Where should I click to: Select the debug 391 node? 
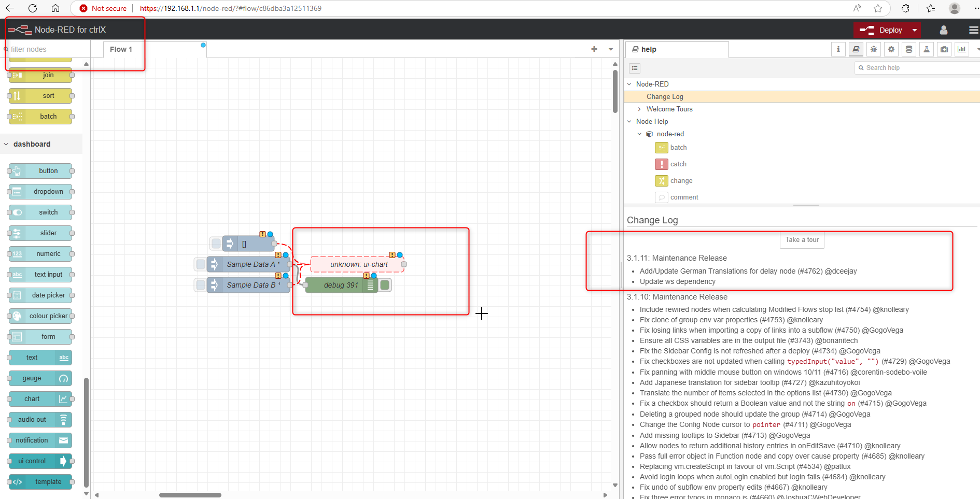tap(341, 285)
